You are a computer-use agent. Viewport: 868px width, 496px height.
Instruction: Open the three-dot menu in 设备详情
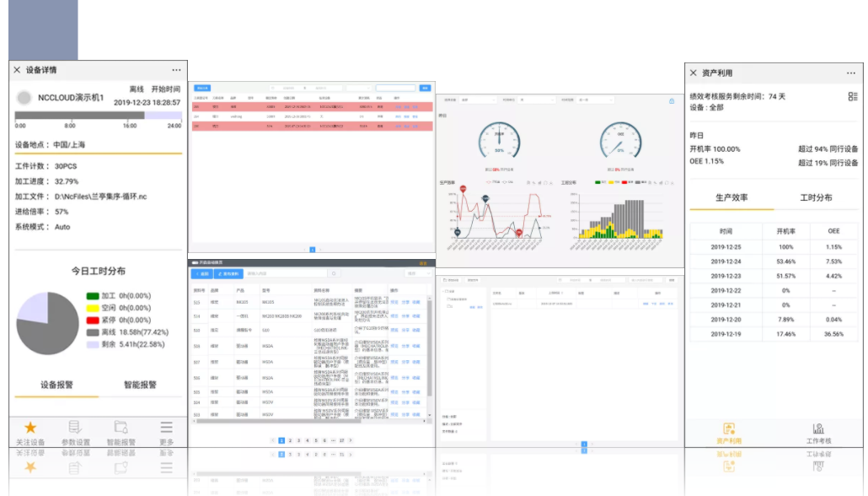(176, 70)
